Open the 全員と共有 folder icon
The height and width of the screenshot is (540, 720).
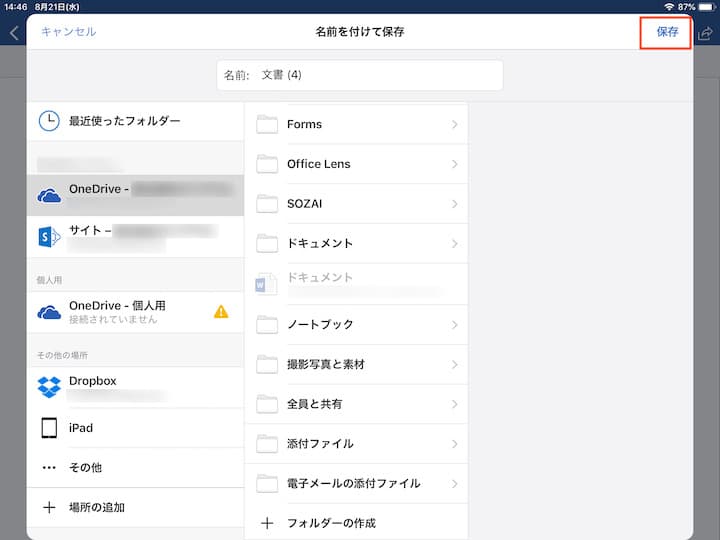(267, 404)
